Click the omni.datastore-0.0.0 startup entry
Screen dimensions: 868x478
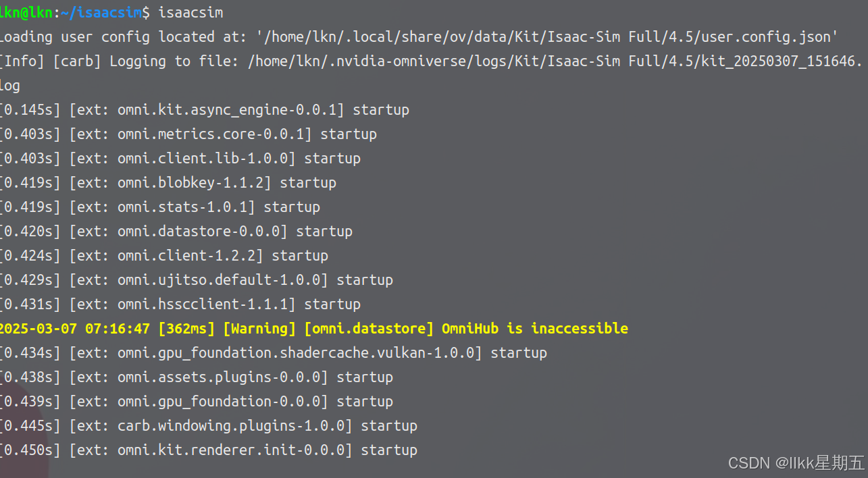[176, 231]
